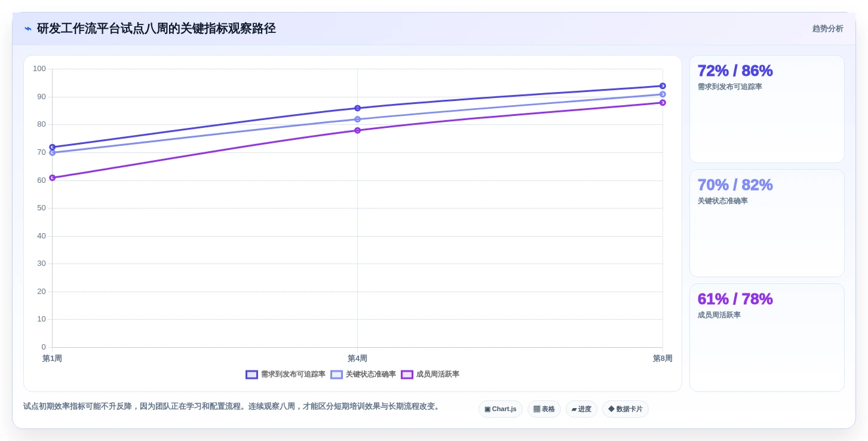Click the 第4周 point at value 82
The height and width of the screenshot is (441, 868).
[357, 119]
